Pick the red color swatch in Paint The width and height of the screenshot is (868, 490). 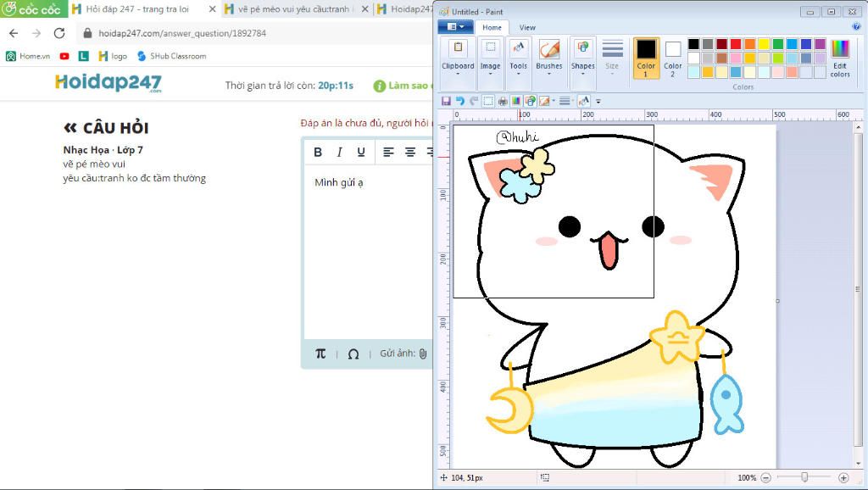(x=735, y=44)
